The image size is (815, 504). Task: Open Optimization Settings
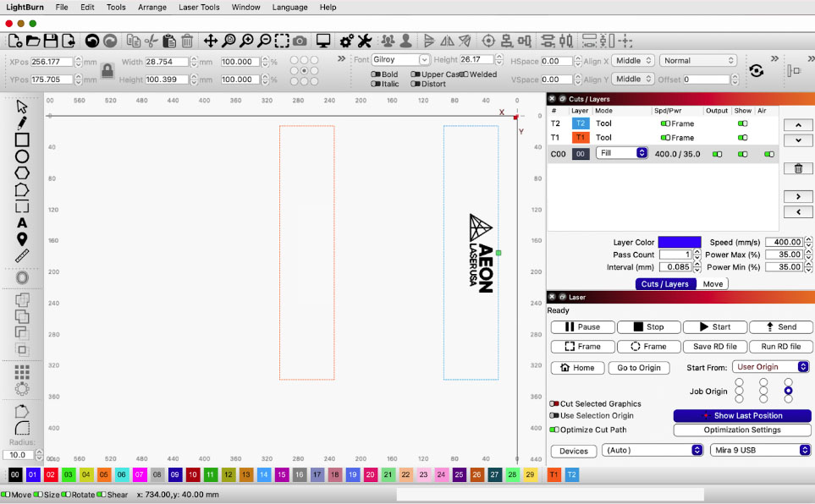pos(742,430)
